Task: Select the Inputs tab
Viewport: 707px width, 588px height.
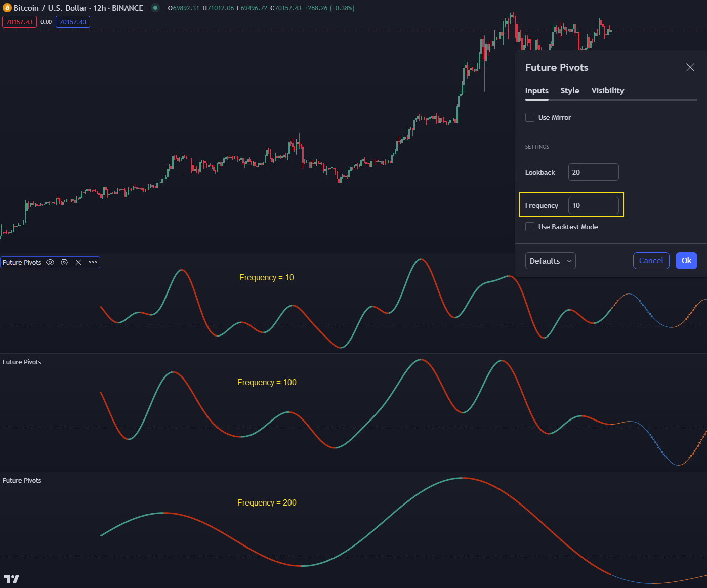Action: coord(536,91)
